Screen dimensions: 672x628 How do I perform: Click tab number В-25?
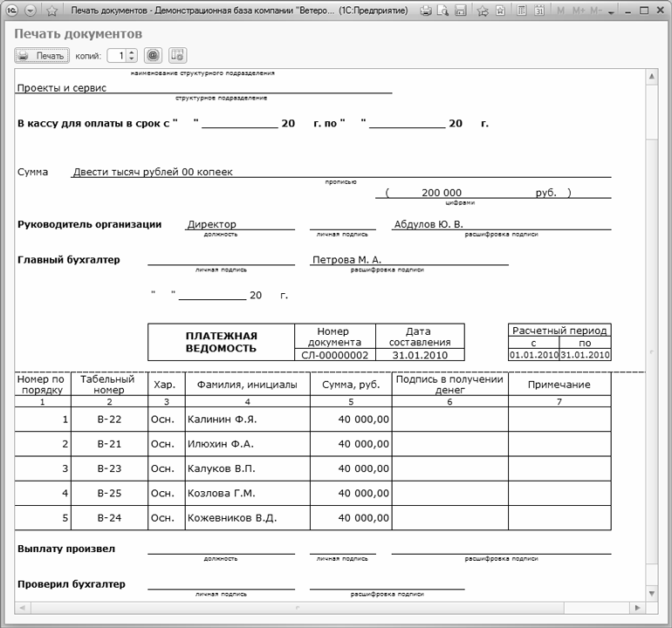pyautogui.click(x=109, y=493)
